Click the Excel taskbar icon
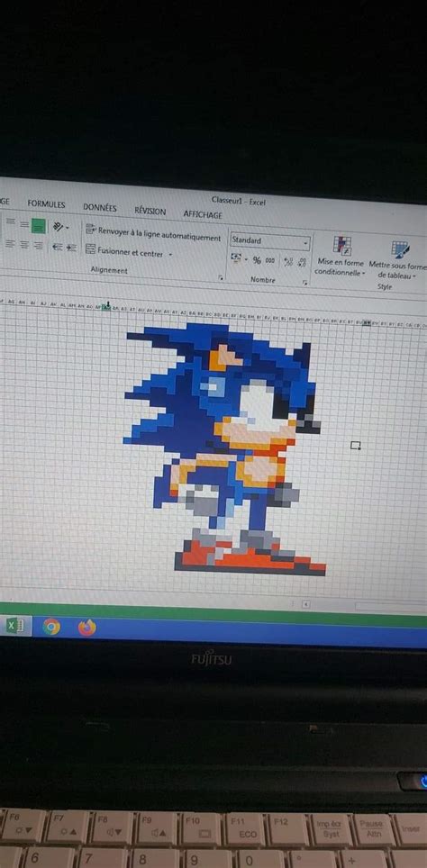427x868 pixels. click(x=15, y=626)
